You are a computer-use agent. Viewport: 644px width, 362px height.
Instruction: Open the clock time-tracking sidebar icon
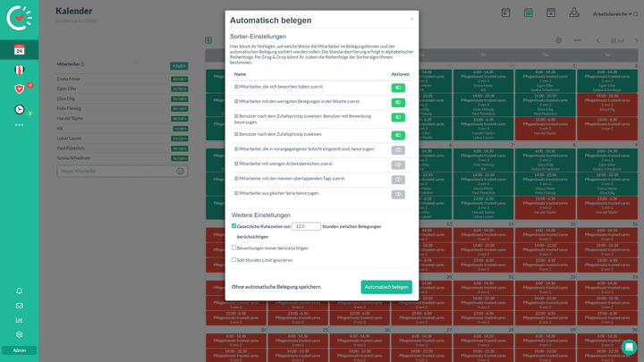click(x=19, y=109)
